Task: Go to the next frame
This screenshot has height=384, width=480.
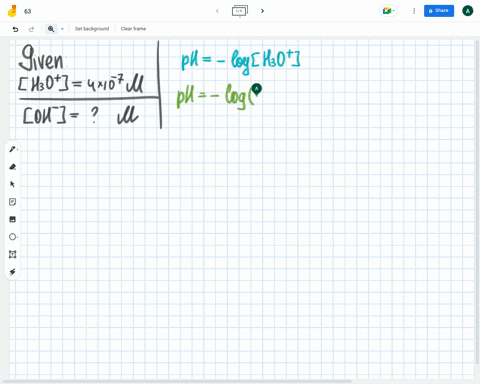Action: tap(262, 11)
